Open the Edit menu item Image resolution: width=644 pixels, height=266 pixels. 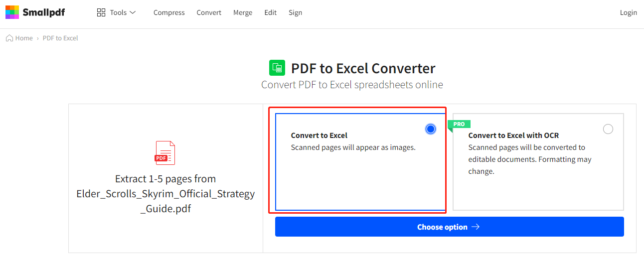271,12
